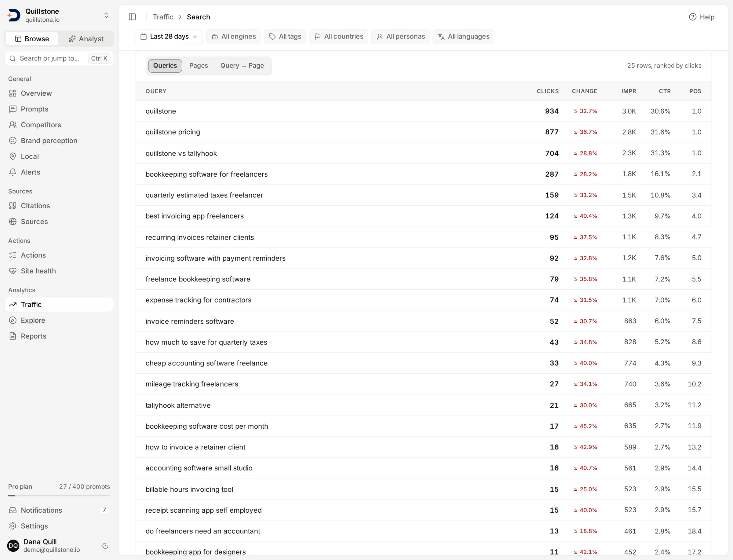The image size is (733, 560).
Task: Click the Pro plan usage progress bar
Action: 59,496
